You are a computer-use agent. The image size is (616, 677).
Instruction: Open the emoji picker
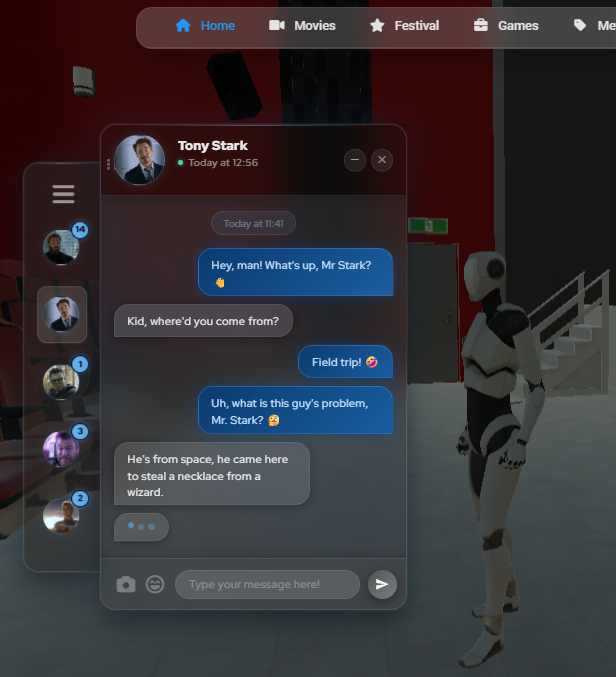coord(155,585)
